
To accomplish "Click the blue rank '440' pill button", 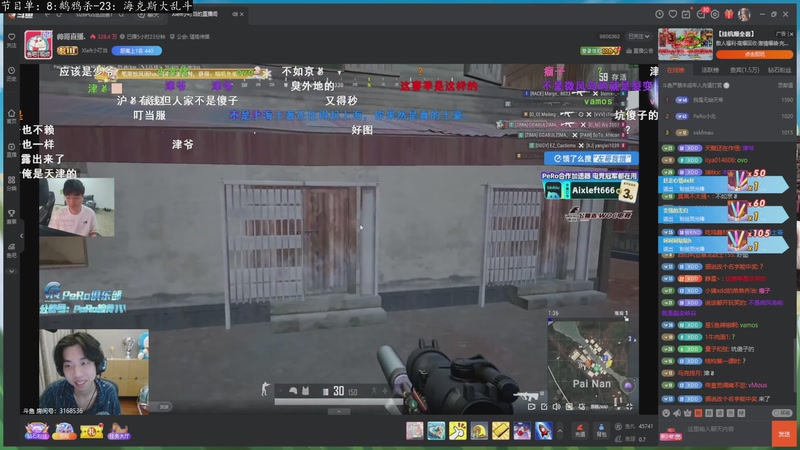I will 137,51.
